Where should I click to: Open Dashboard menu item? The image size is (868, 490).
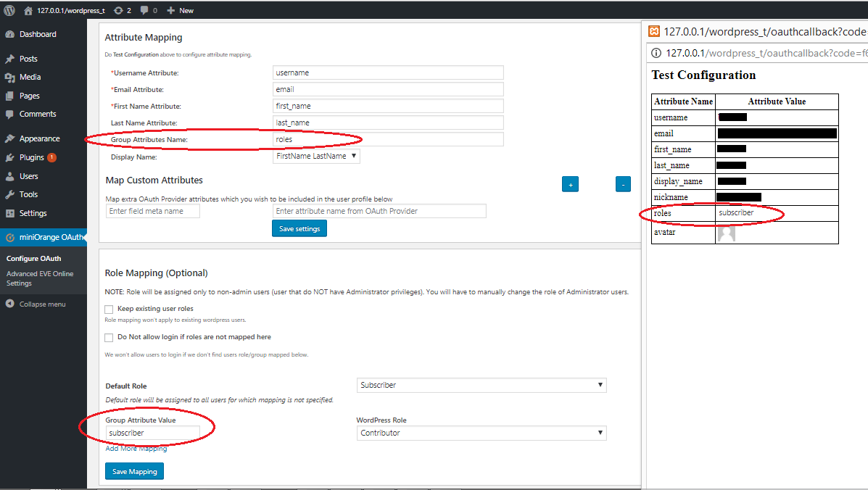click(x=38, y=34)
